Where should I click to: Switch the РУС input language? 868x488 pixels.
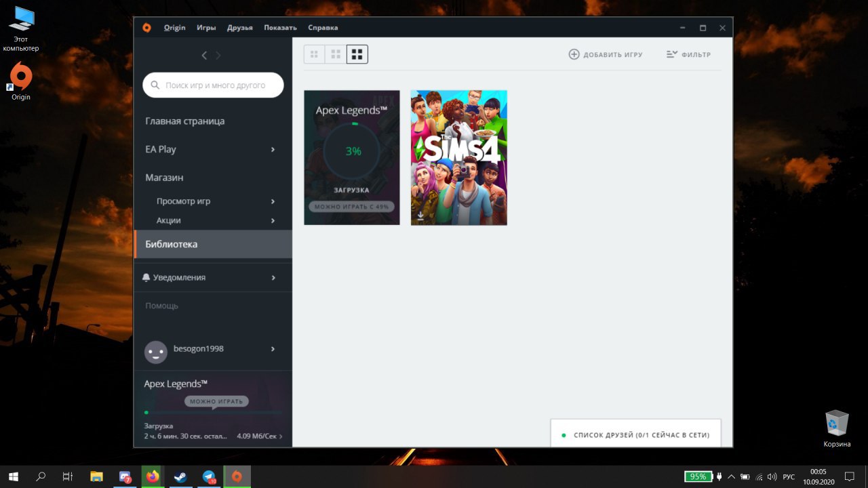(789, 476)
